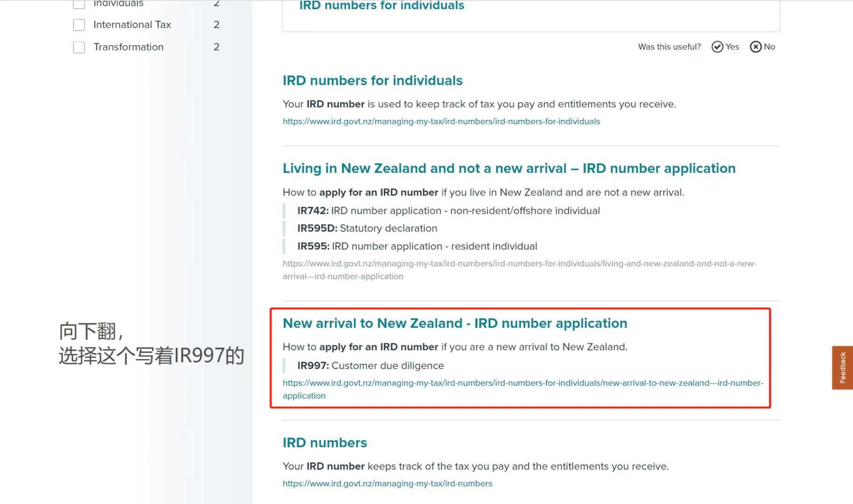Select the IR997 Customer due diligence entry
Viewport: 853px width, 504px height.
[370, 365]
